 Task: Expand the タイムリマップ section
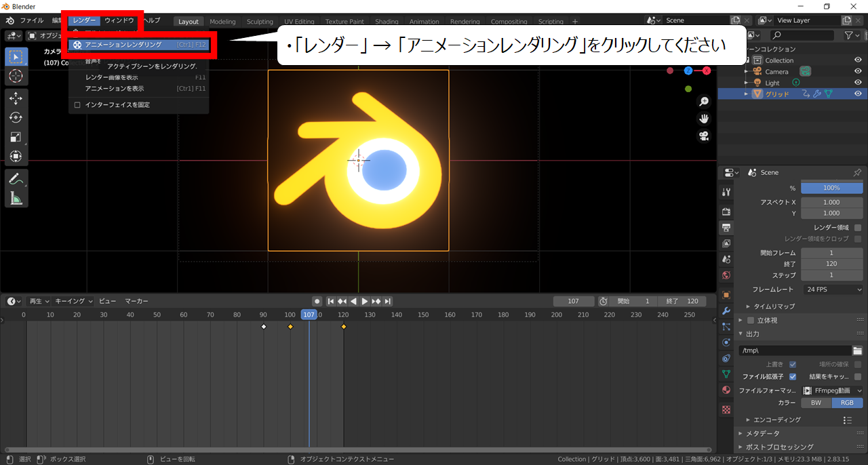(x=774, y=306)
